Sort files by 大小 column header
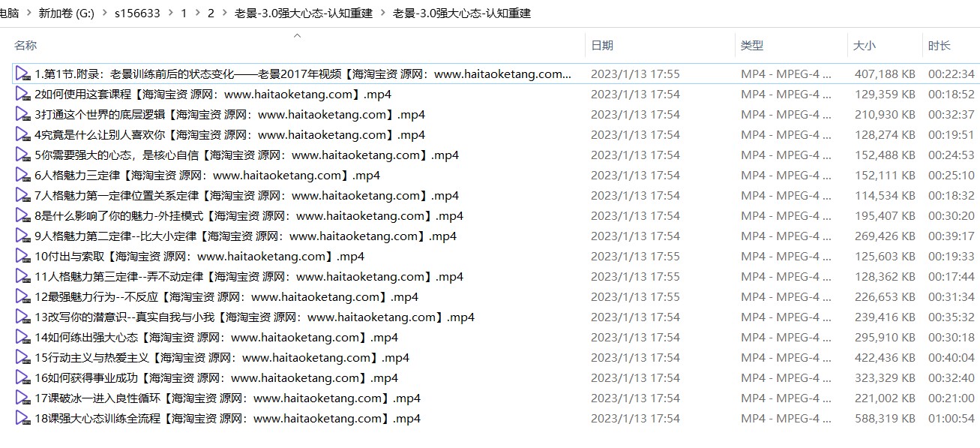 (864, 46)
